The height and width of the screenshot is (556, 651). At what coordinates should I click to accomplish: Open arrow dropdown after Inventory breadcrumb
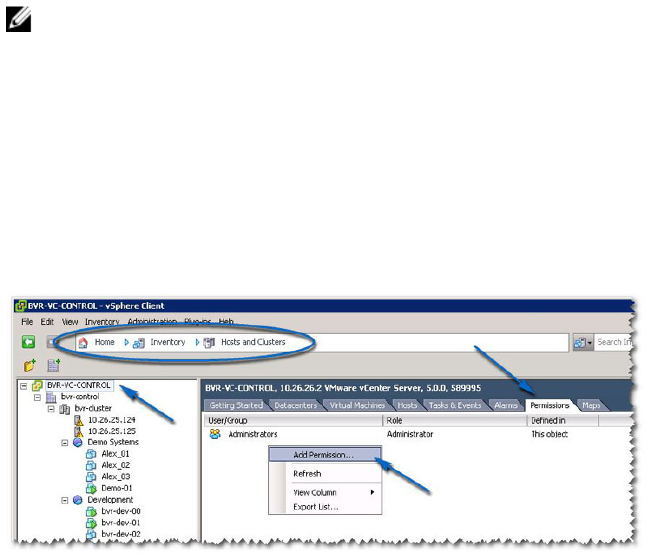(x=198, y=343)
